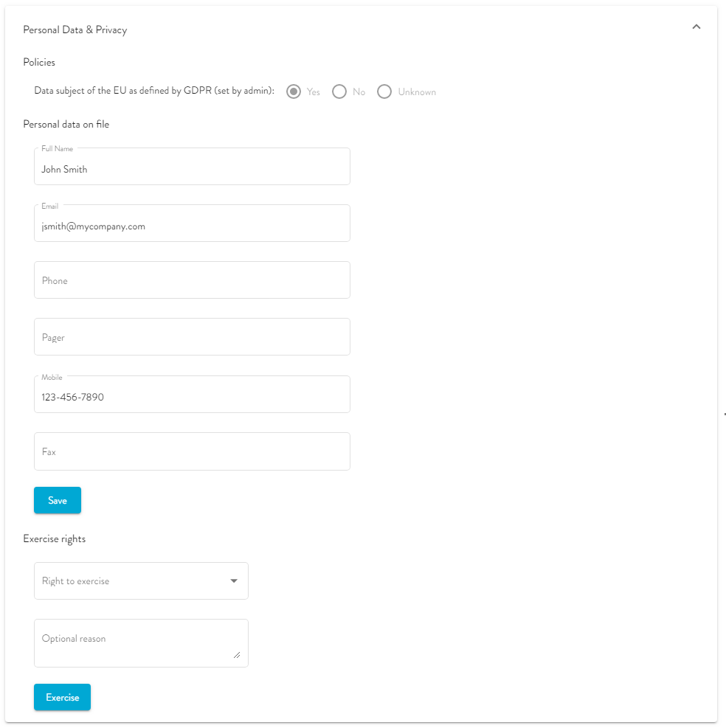Focus the Email field with jsmith@mycompany.com
The height and width of the screenshot is (728, 726).
pyautogui.click(x=192, y=226)
